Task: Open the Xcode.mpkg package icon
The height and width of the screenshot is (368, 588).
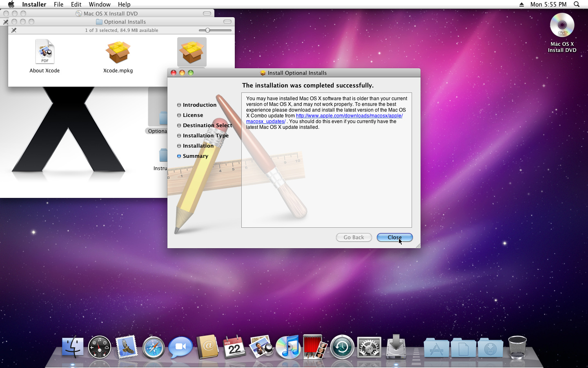Action: tap(118, 53)
